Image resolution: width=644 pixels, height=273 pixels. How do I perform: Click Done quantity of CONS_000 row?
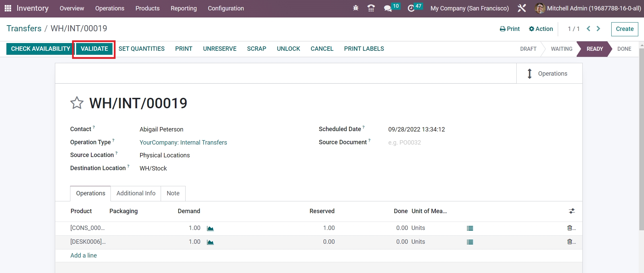402,228
